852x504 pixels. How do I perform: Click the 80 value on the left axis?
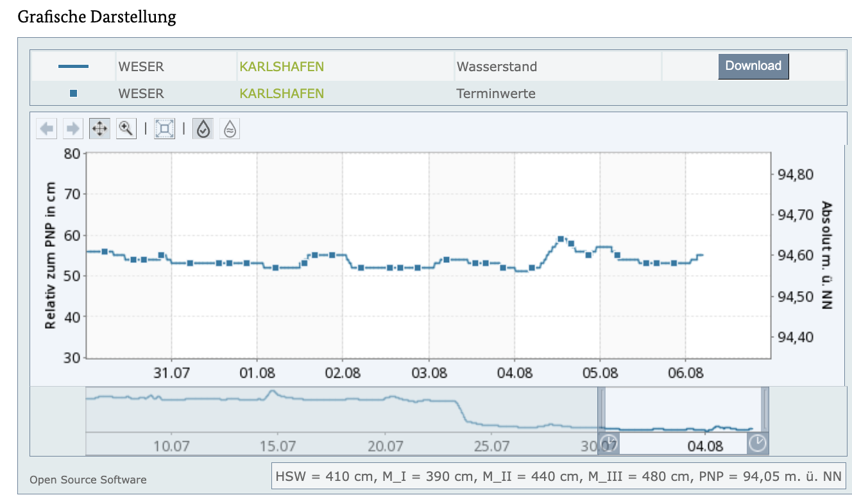coord(72,153)
